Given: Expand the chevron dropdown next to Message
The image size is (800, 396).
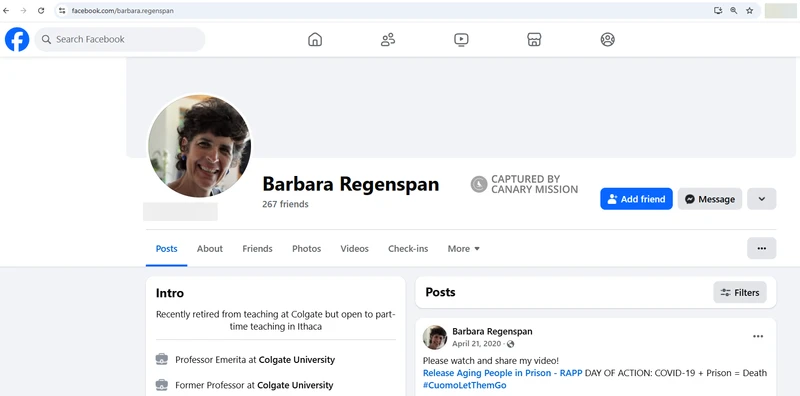Looking at the screenshot, I should (762, 199).
